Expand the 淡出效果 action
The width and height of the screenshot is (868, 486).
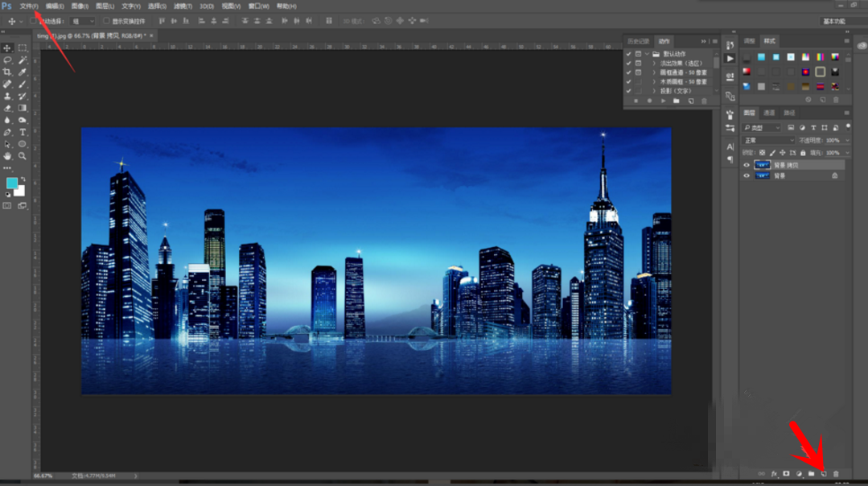coord(654,63)
